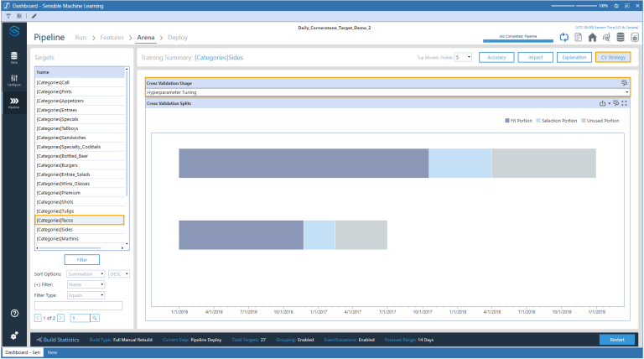Click the CV Strategy button
This screenshot has height=359, width=644.
tap(613, 58)
